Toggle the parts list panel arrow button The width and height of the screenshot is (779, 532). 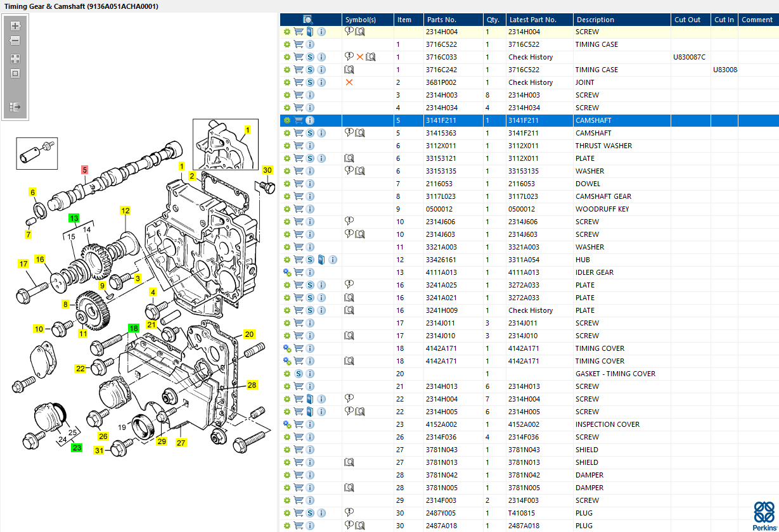(15, 107)
